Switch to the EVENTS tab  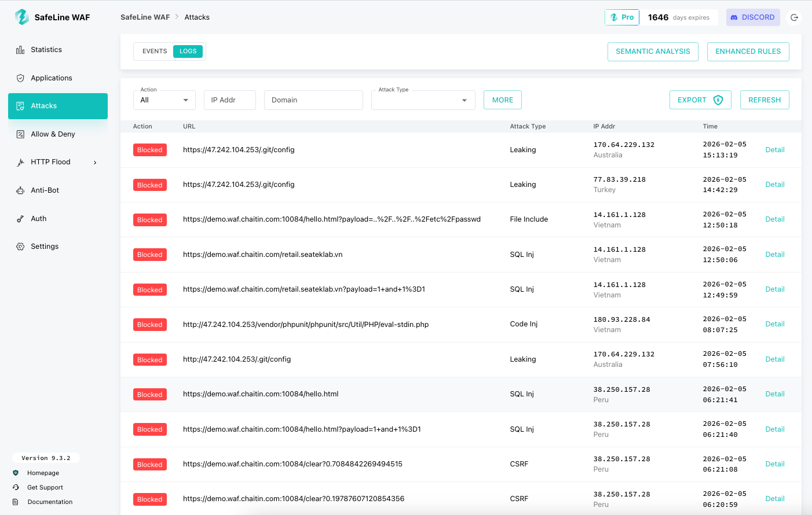click(154, 51)
